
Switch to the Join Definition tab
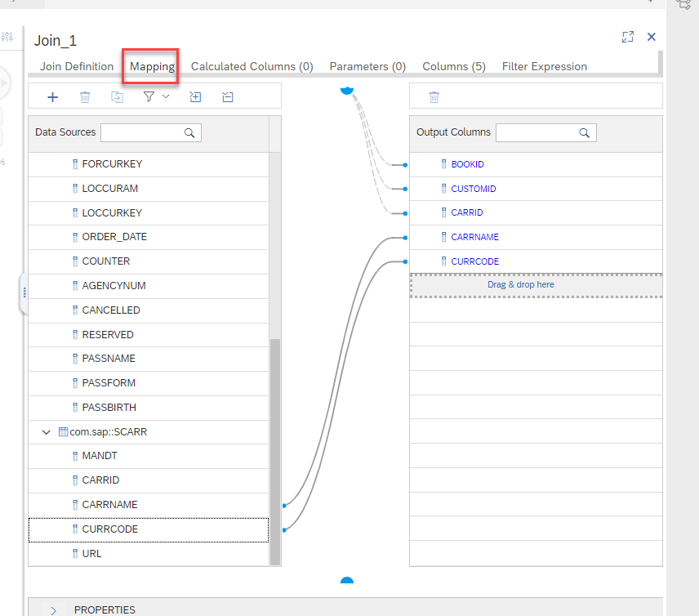[77, 66]
